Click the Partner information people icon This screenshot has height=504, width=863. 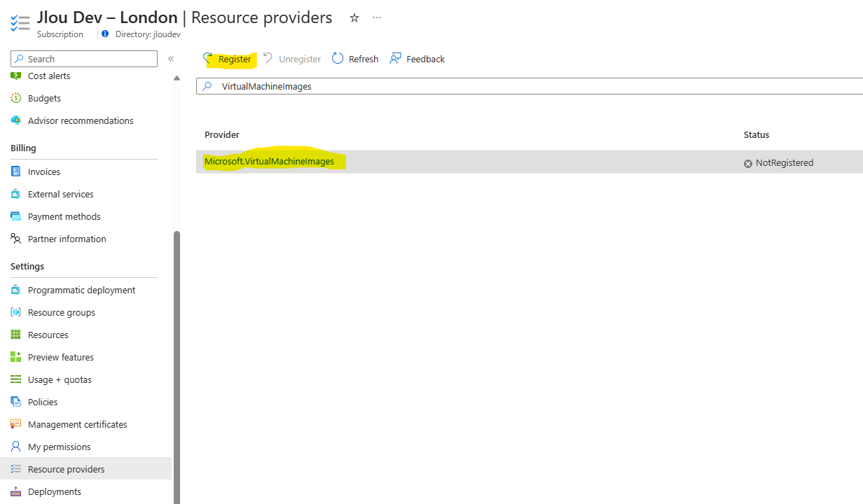[16, 239]
